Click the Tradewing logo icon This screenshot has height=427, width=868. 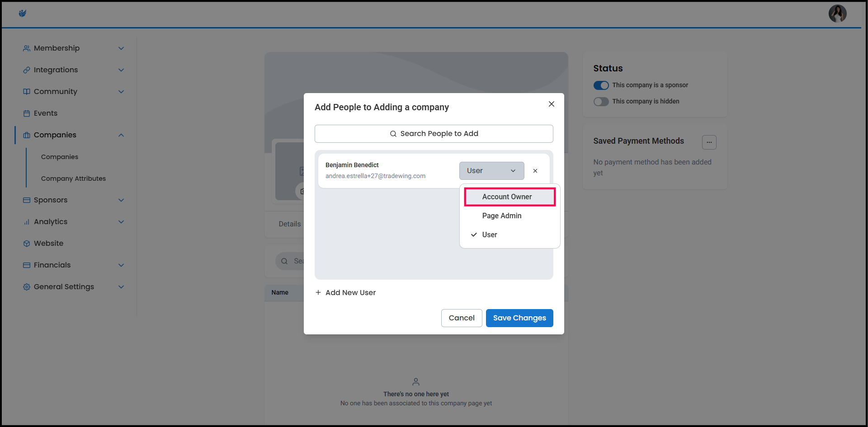[x=23, y=14]
